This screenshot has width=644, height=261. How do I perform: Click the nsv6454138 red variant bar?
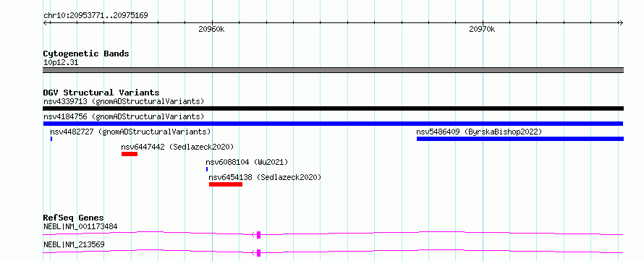[x=226, y=184]
